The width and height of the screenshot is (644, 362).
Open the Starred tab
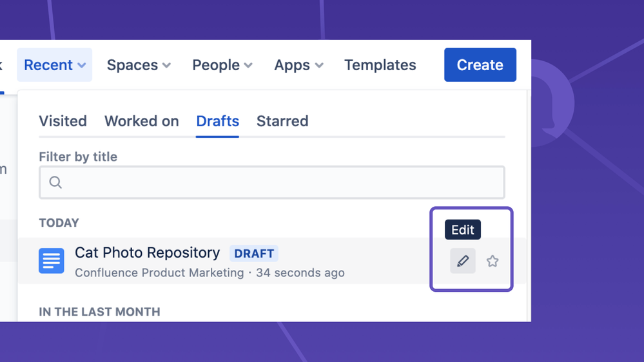pos(282,121)
